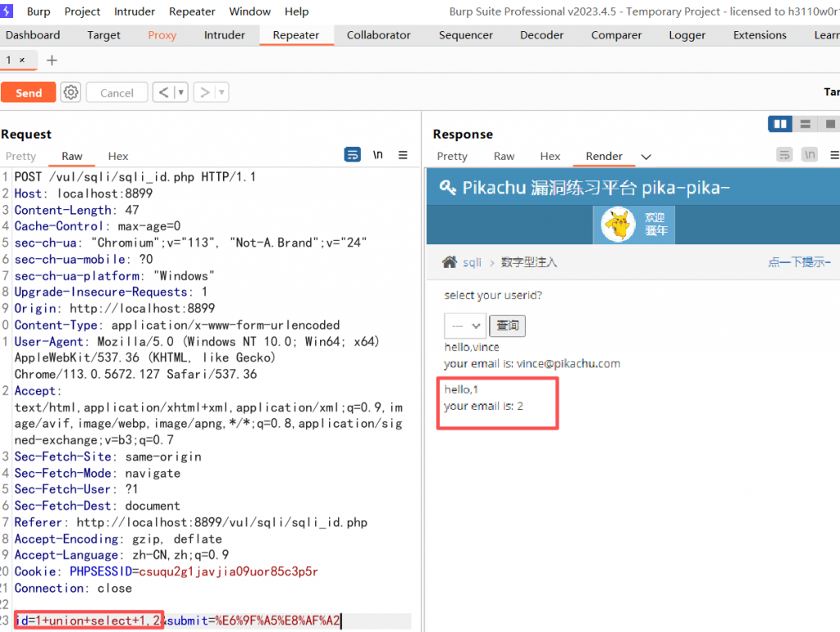
Task: Switch to the Decoder tab
Action: [541, 35]
